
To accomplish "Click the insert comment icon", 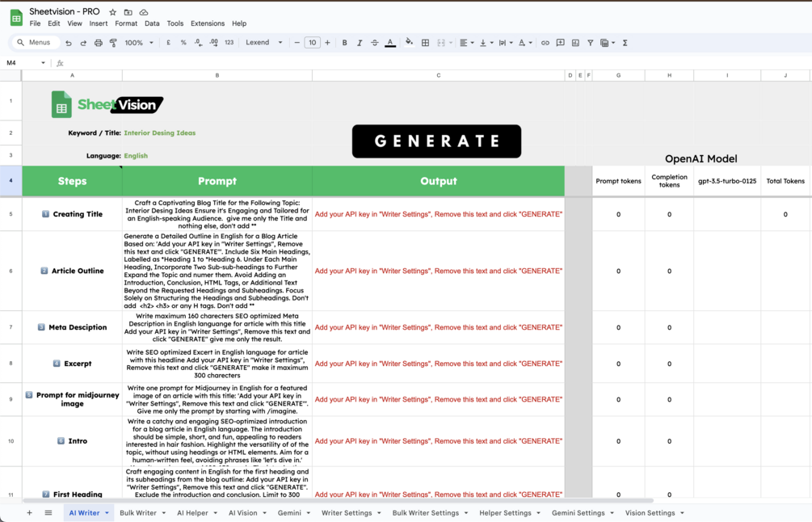I will [x=561, y=43].
